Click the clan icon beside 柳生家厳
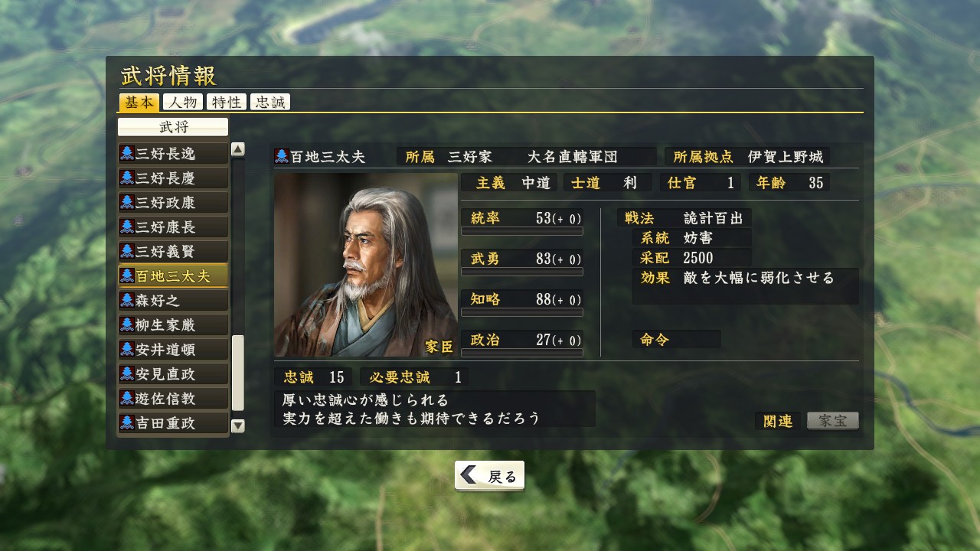Image resolution: width=980 pixels, height=551 pixels. pyautogui.click(x=127, y=325)
